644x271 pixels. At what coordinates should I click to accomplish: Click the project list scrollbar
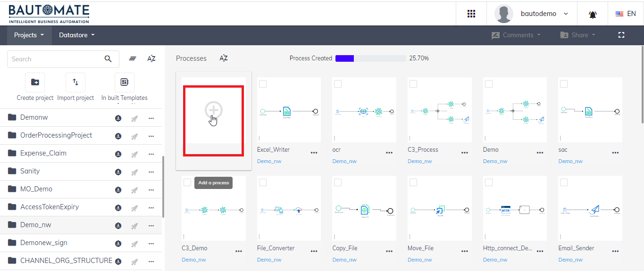pos(163,187)
